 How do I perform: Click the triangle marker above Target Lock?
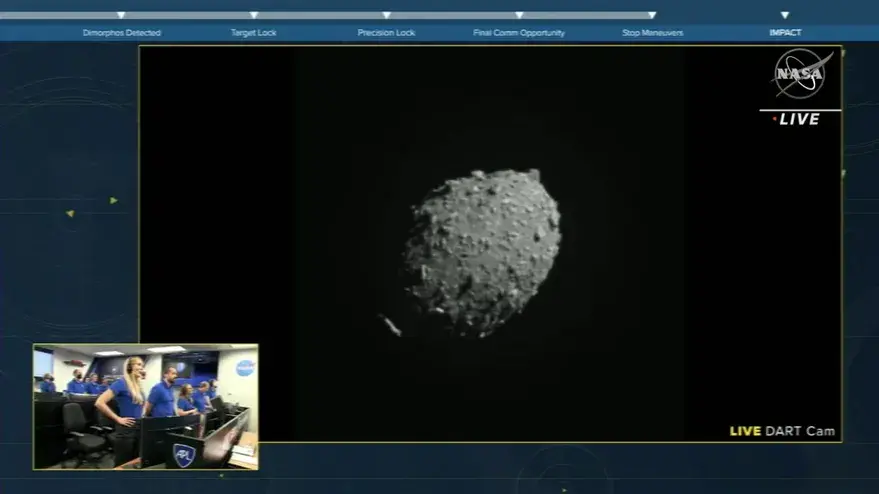pos(254,15)
